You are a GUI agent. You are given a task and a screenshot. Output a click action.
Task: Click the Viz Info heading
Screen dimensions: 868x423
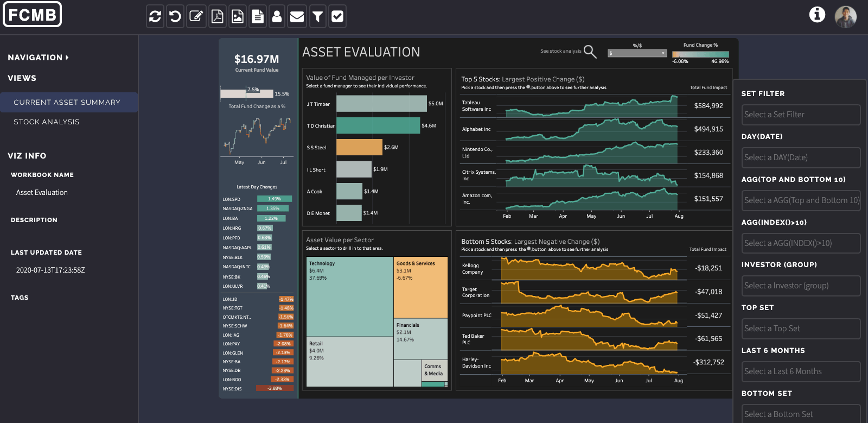[27, 156]
